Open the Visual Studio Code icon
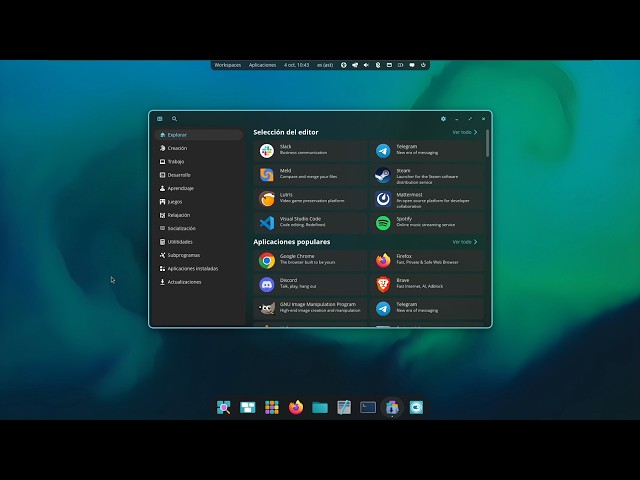Viewport: 640px width, 480px height. click(x=267, y=223)
